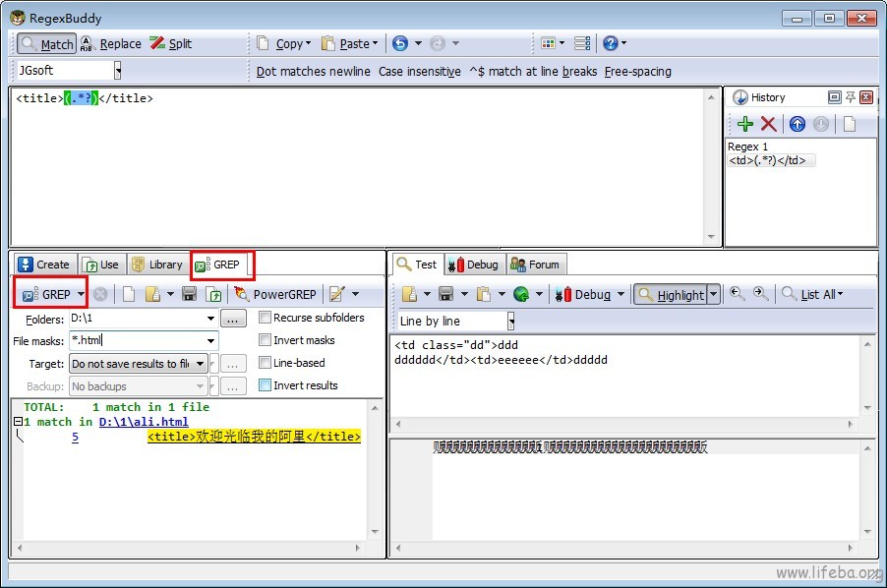Click the clipboard paste icon in Test toolbar

tap(483, 294)
